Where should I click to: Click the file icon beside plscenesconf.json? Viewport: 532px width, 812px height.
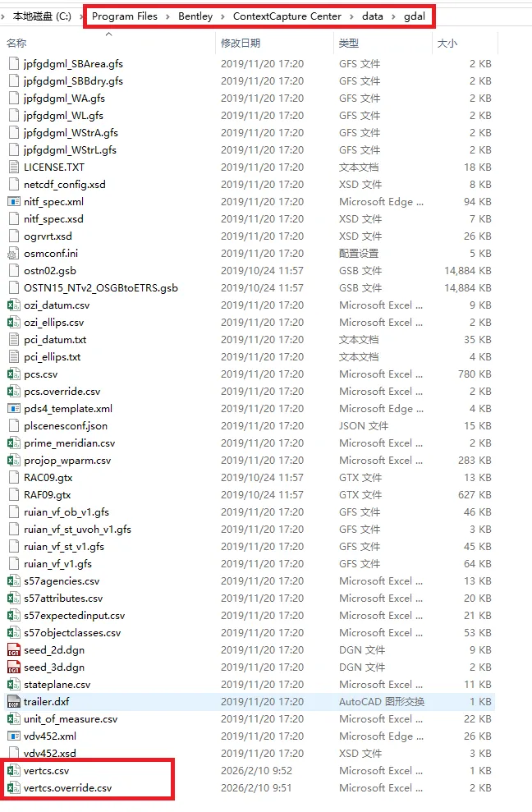13,425
